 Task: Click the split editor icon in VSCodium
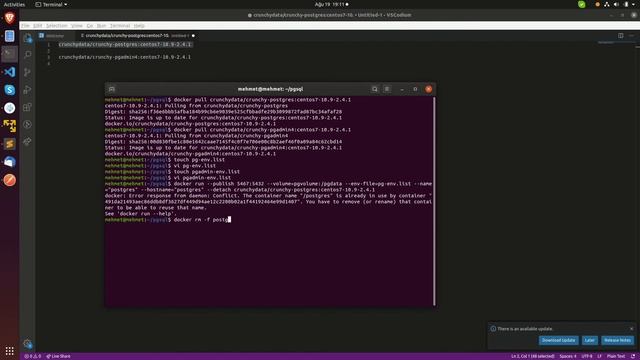click(x=620, y=36)
